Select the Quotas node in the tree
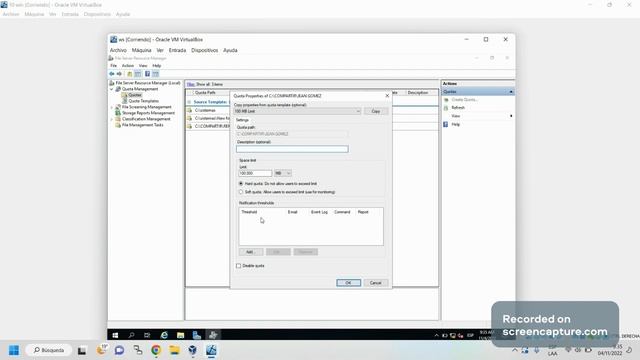 [x=135, y=95]
